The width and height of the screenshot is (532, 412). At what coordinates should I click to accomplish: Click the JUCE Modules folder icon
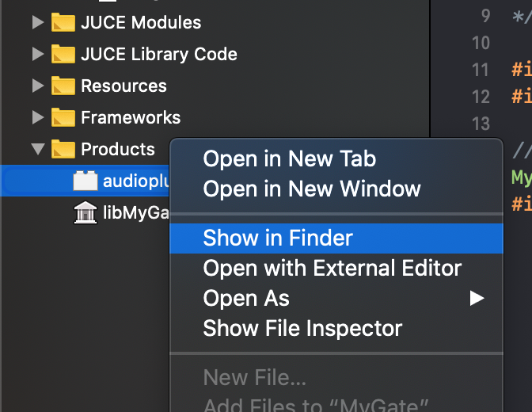pyautogui.click(x=63, y=23)
